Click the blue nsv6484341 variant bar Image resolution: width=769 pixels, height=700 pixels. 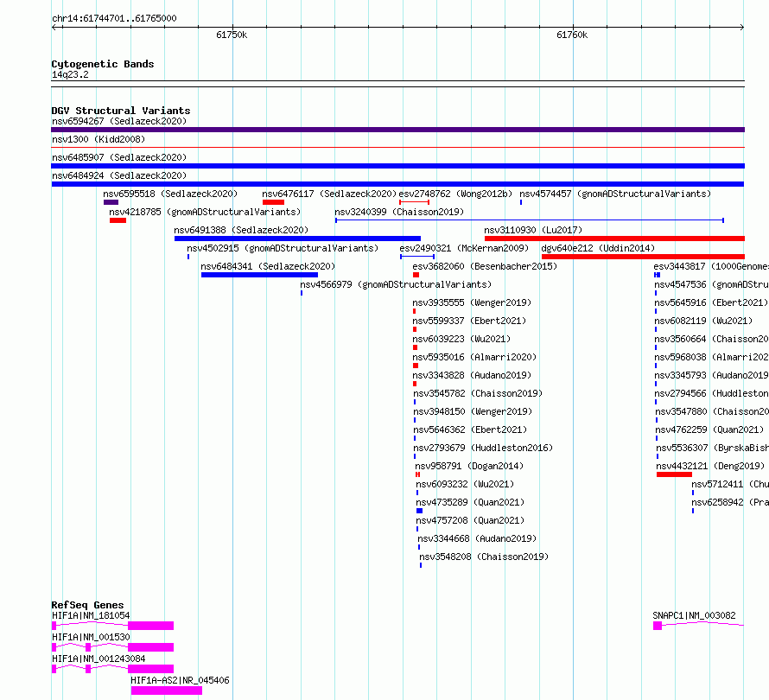[x=259, y=275]
